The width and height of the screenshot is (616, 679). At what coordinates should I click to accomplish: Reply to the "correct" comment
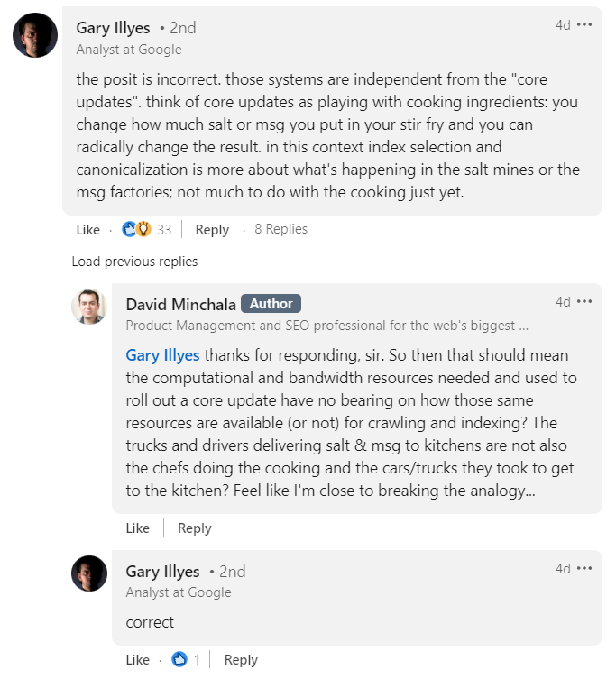(241, 660)
